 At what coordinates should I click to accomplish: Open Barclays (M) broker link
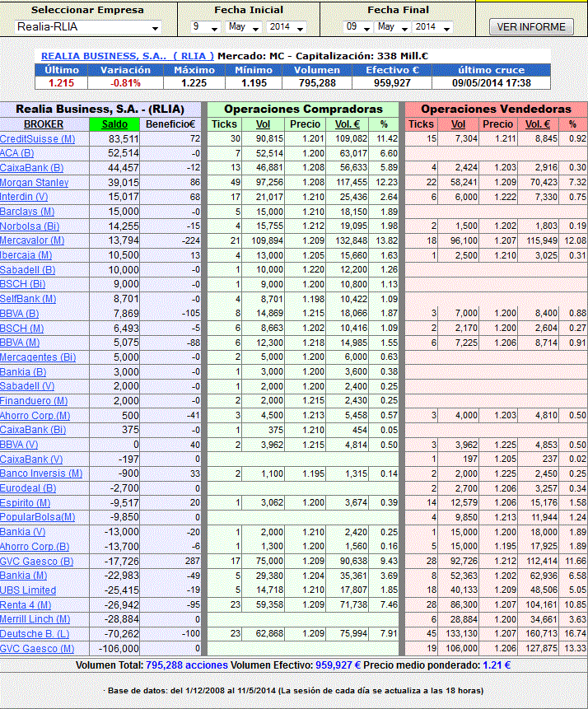pos(27,212)
